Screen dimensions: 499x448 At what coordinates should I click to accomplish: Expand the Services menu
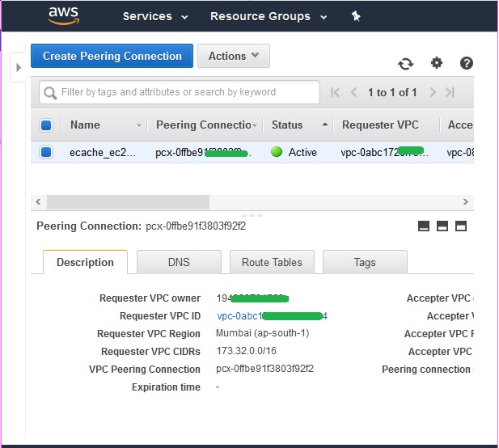[x=154, y=16]
